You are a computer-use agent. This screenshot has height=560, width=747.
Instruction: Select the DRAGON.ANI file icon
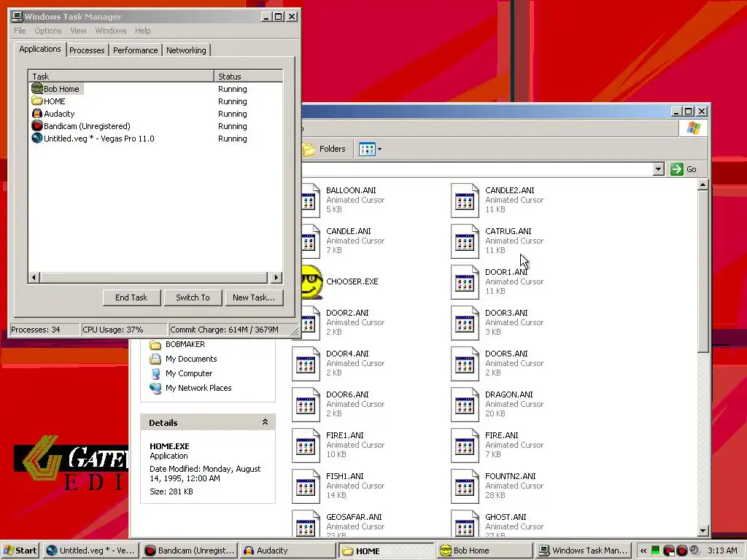[x=465, y=405]
